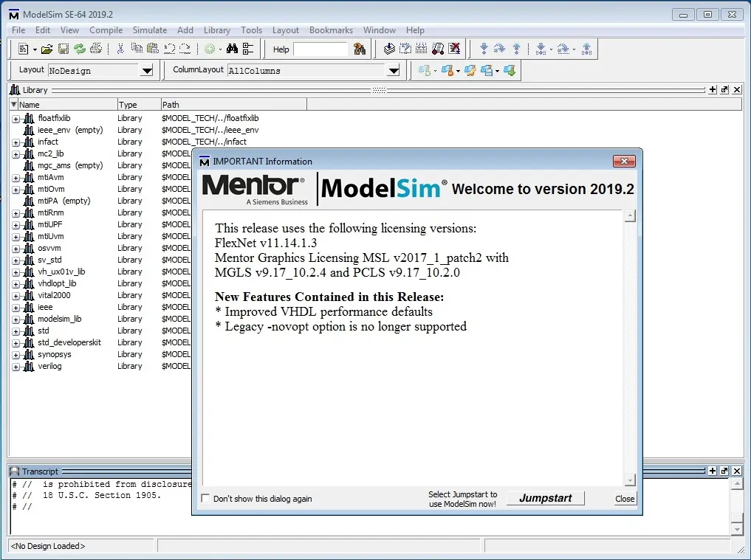Click the Copy toolbar icon
This screenshot has width=751, height=560.
(137, 49)
